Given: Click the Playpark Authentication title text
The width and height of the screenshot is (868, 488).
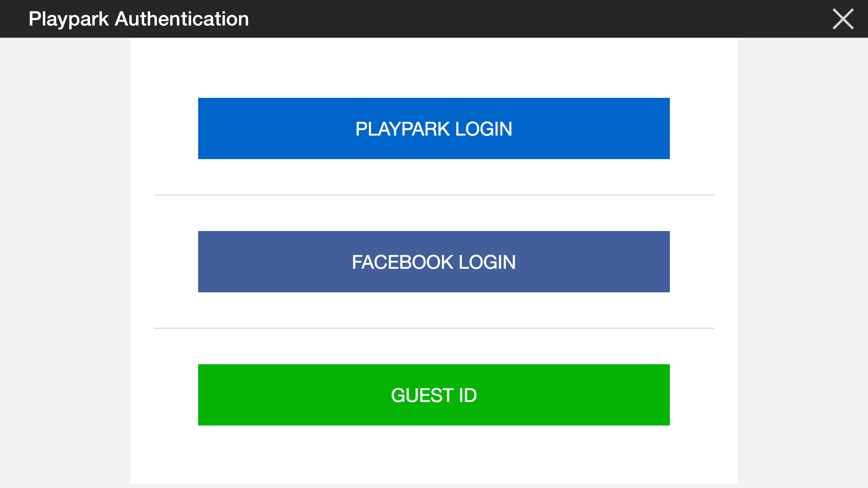Looking at the screenshot, I should (139, 19).
